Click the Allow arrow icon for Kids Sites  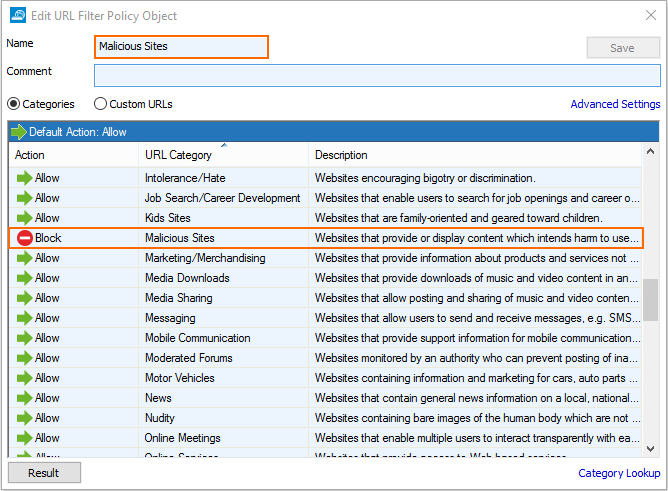[24, 218]
